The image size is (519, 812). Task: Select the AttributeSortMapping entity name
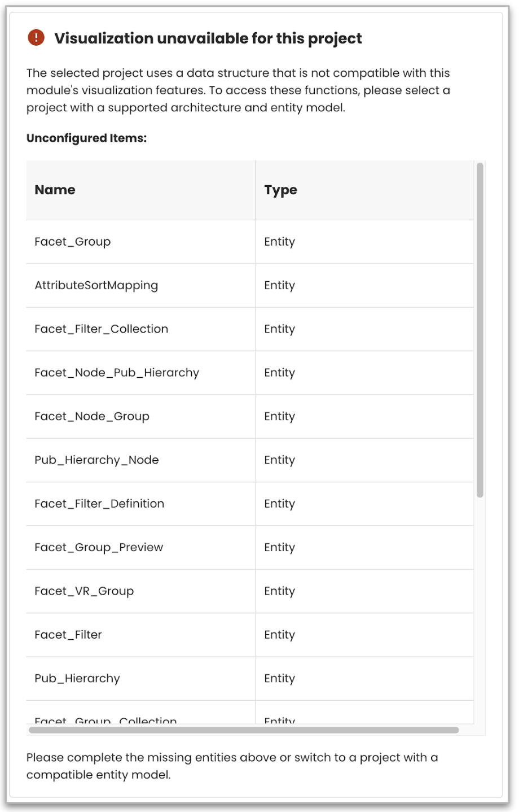pyautogui.click(x=96, y=285)
